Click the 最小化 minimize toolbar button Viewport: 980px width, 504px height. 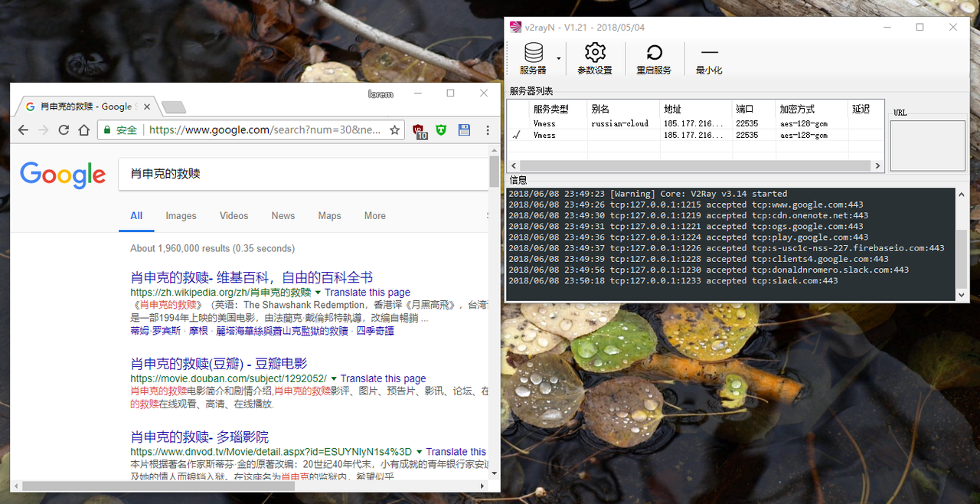point(709,59)
